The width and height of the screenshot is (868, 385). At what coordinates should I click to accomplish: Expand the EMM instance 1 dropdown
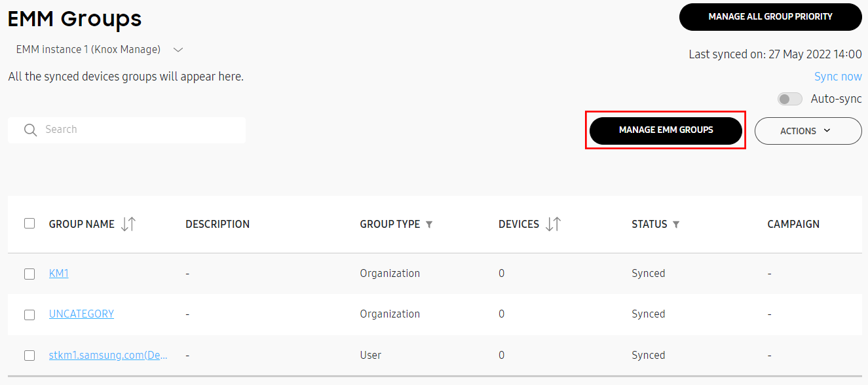178,50
